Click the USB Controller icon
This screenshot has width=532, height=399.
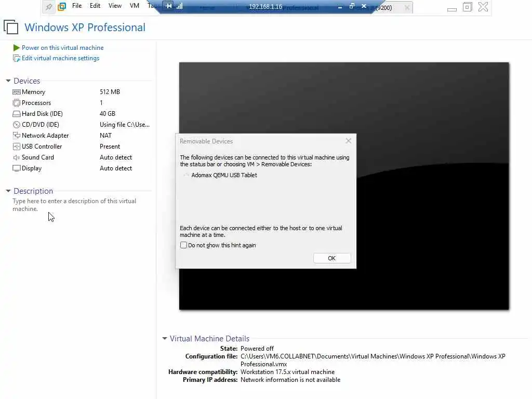pos(16,146)
